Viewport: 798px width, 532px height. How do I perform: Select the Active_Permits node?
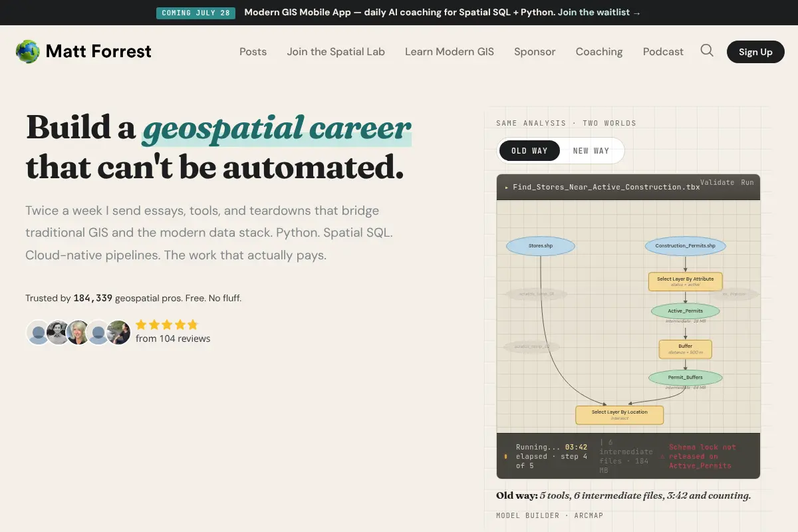point(686,311)
